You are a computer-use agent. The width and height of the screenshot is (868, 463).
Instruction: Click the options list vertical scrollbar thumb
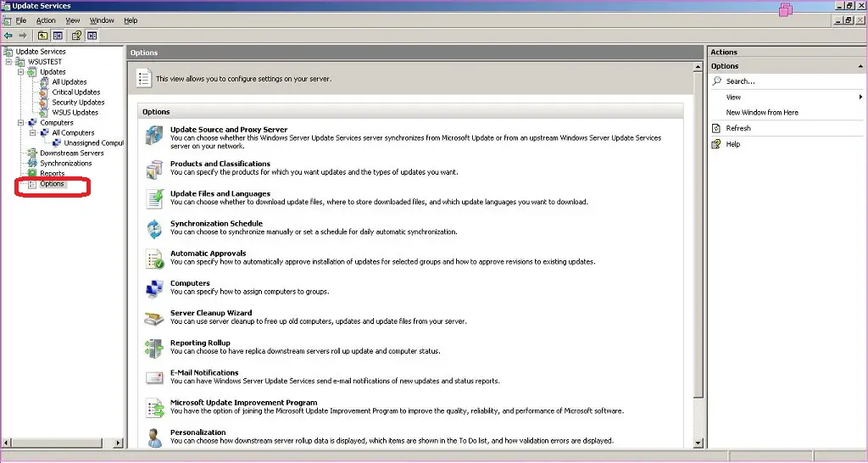click(x=698, y=234)
